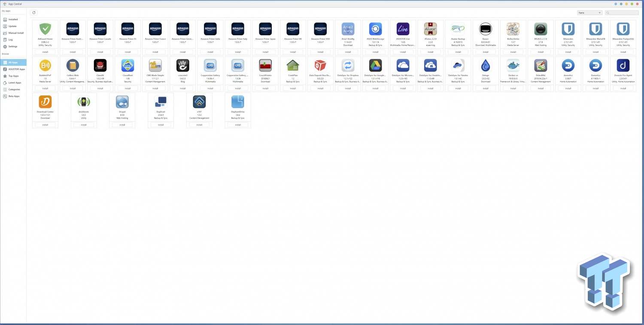644x325 pixels.
Task: Open the Calibre-Web app icon
Action: point(73,65)
